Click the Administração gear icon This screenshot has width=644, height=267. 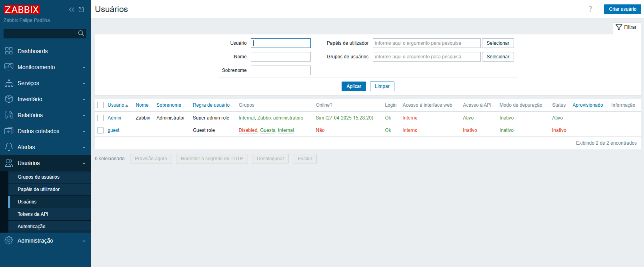[9, 241]
